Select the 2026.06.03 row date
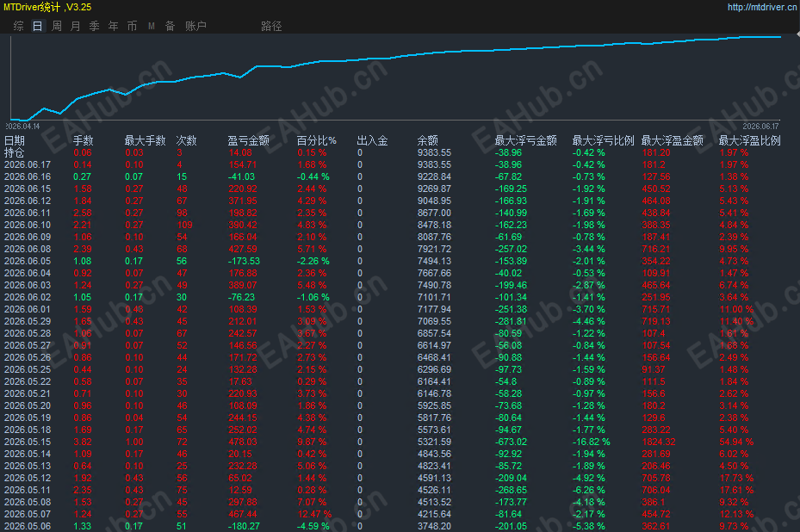The width and height of the screenshot is (800, 532). (x=28, y=285)
